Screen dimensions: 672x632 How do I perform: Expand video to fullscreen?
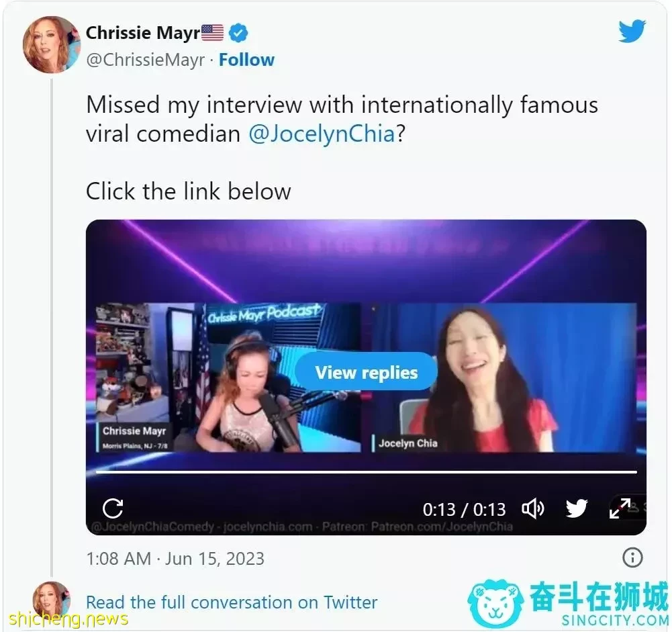(x=620, y=508)
